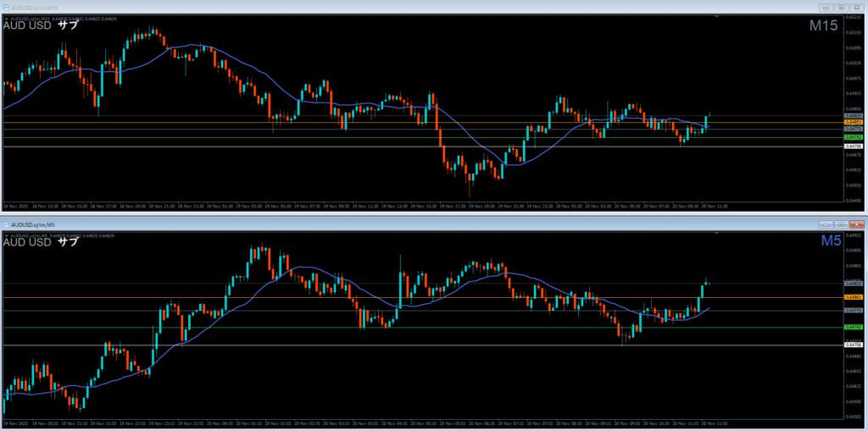This screenshot has width=868, height=431.
Task: Click the 20 Nov 11:55 time label on M5 axis
Action: click(x=714, y=423)
